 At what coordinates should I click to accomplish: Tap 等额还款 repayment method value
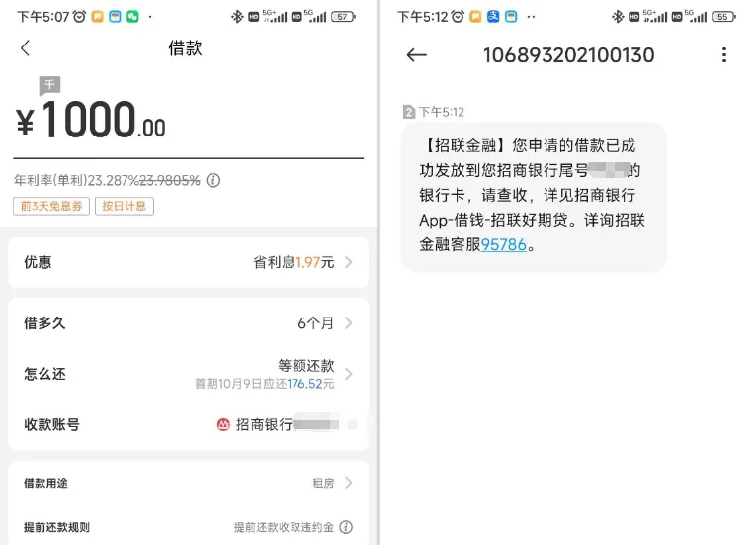306,365
